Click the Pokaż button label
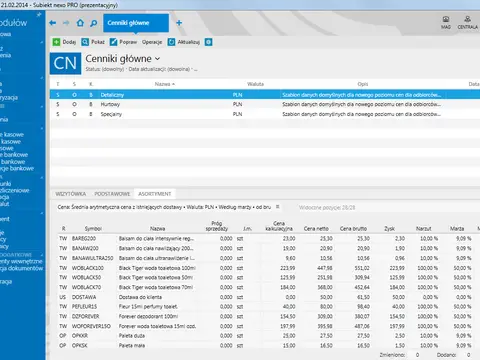 98,42
